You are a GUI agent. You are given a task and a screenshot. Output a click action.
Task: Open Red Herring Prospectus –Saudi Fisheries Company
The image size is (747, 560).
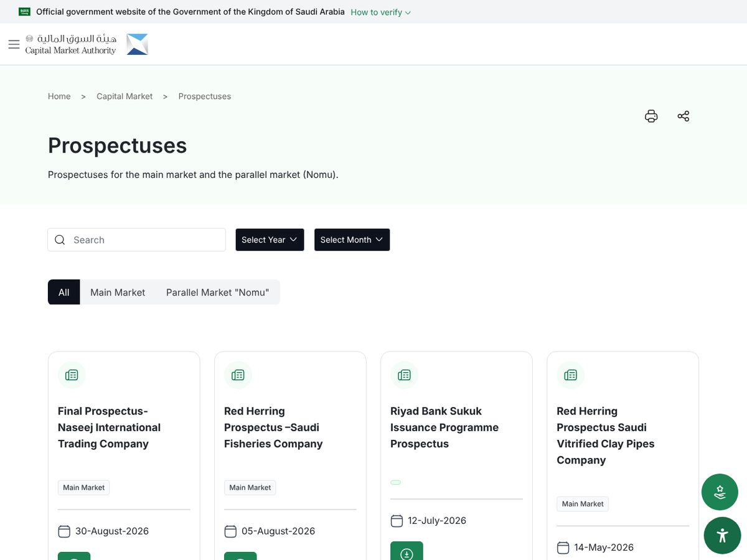(273, 427)
